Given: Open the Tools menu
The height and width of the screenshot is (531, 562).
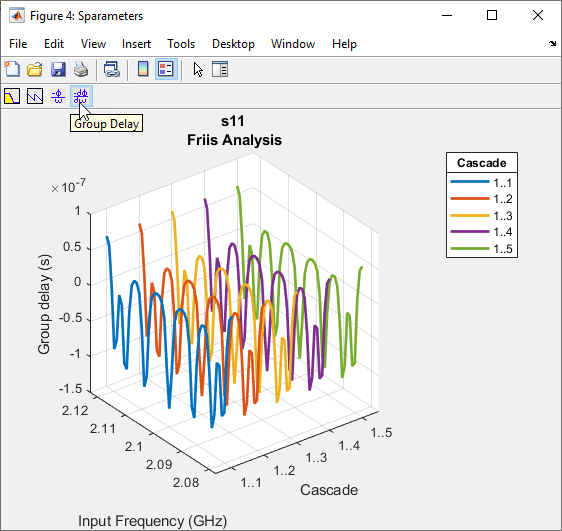Looking at the screenshot, I should [181, 44].
